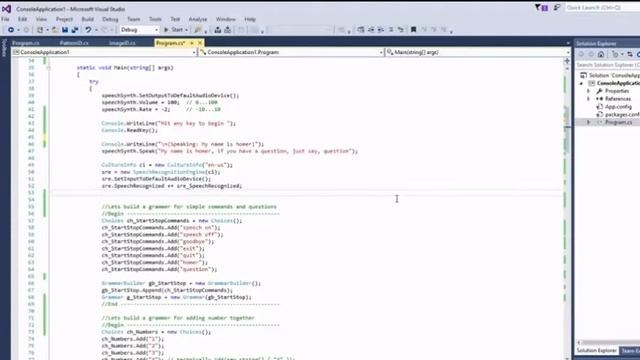Click the Save All toolbar icon
The width and height of the screenshot is (640, 360).
click(x=75, y=30)
